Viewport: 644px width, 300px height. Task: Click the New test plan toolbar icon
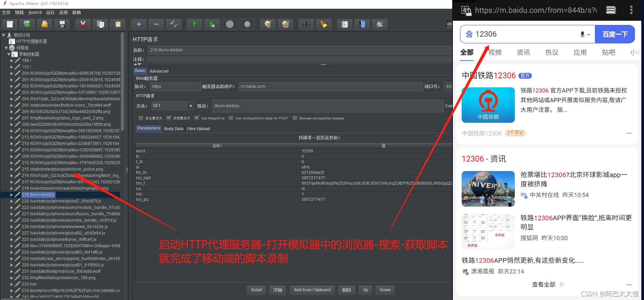click(x=10, y=24)
